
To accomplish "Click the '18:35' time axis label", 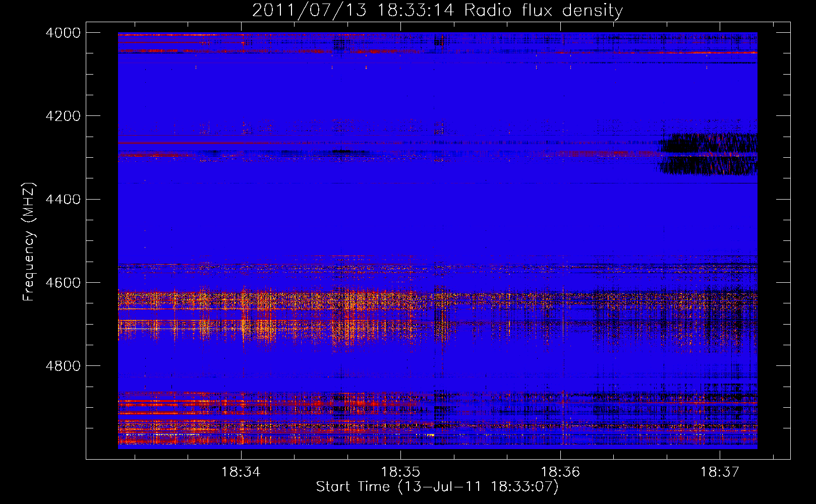I will click(x=401, y=472).
